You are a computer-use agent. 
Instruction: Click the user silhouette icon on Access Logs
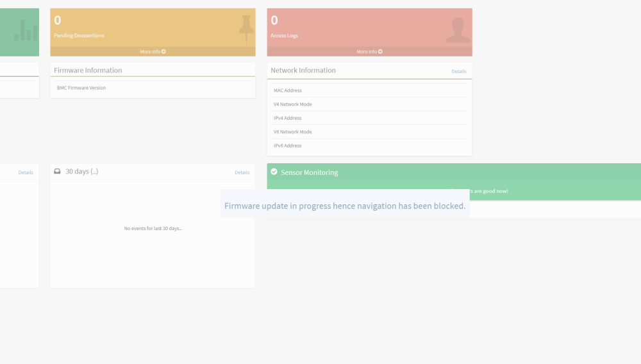click(458, 30)
